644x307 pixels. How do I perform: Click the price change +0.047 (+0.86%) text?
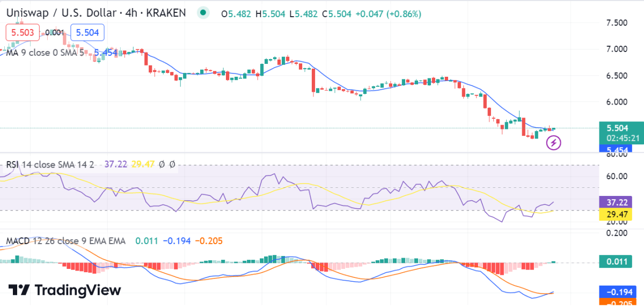pos(387,14)
